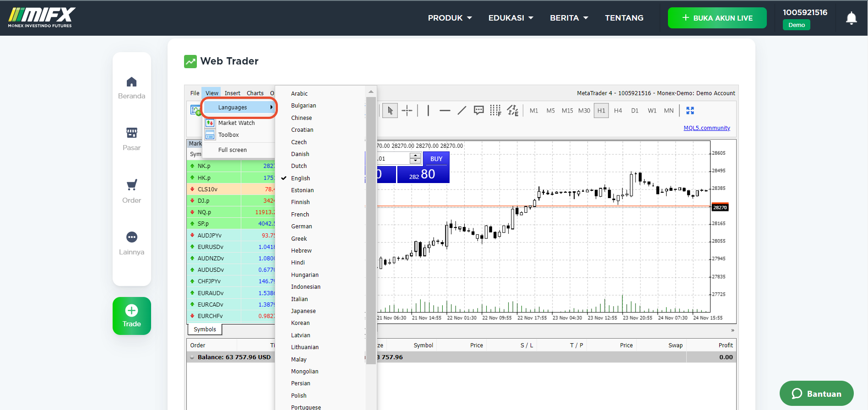Viewport: 868px width, 410px height.
Task: Open the View menu
Action: pos(212,93)
